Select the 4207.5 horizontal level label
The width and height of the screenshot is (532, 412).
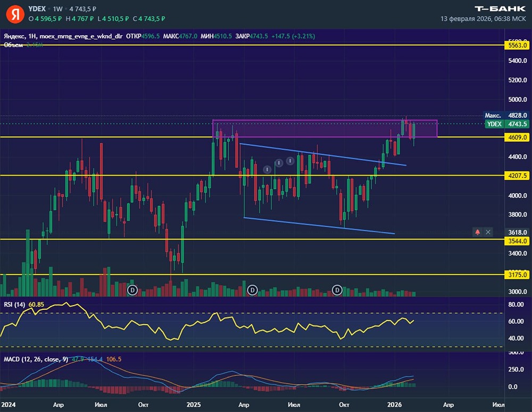517,176
